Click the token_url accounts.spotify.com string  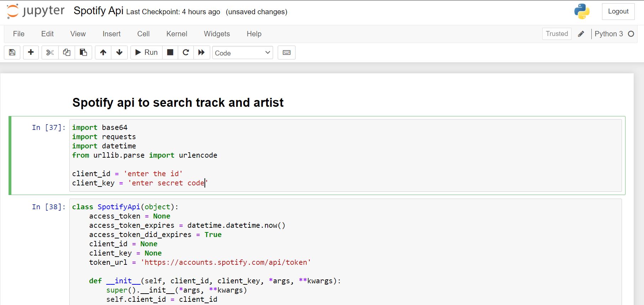[226, 262]
